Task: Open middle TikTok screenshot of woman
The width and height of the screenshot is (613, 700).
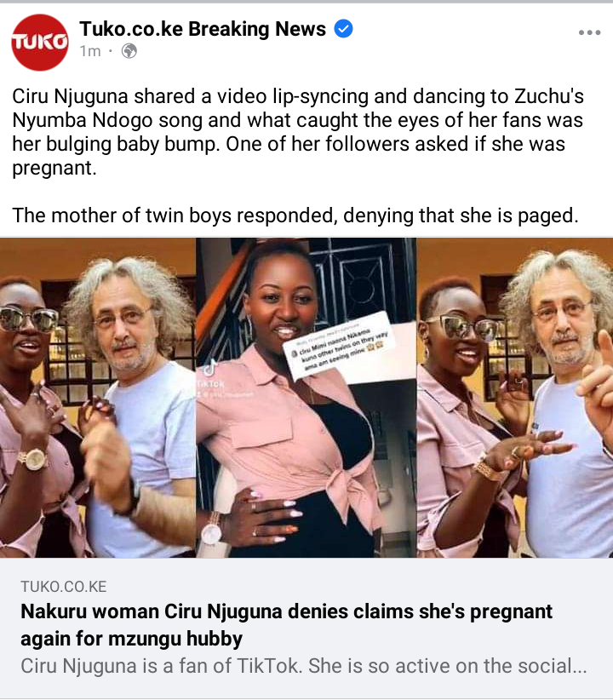Action: click(306, 398)
